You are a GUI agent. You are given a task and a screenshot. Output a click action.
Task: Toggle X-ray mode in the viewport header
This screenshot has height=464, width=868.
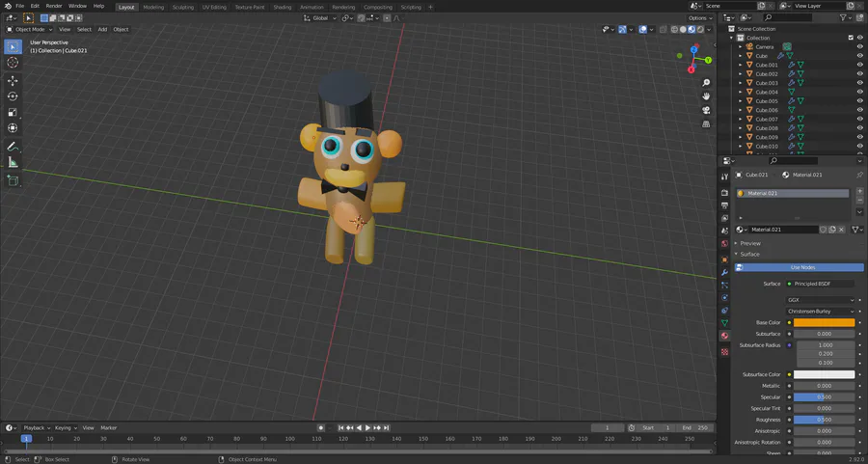coord(662,29)
